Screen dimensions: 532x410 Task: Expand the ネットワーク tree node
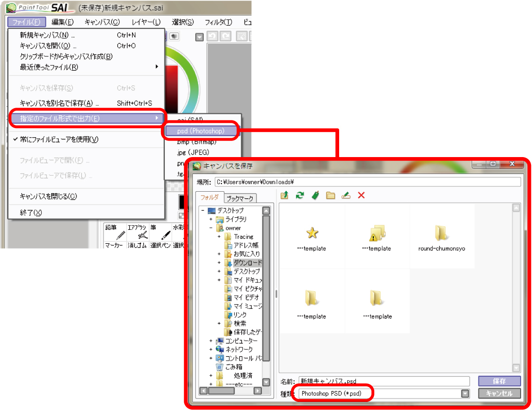click(x=211, y=349)
